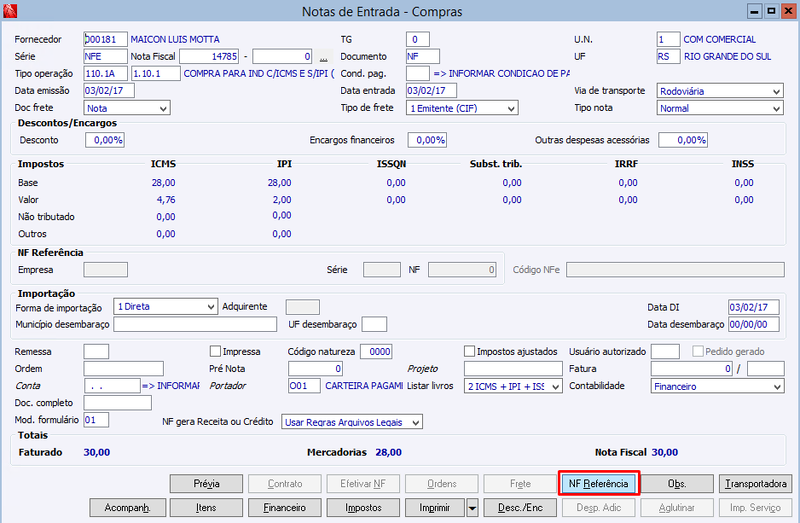Toggle the Pedido gerado checkbox

698,352
